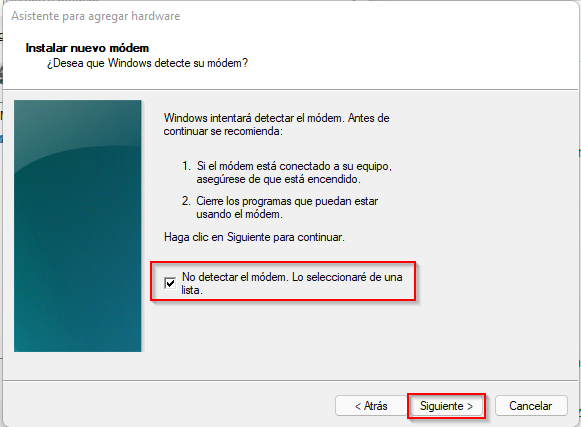The height and width of the screenshot is (427, 581).
Task: Click the Siguiente button to continue
Action: (446, 406)
